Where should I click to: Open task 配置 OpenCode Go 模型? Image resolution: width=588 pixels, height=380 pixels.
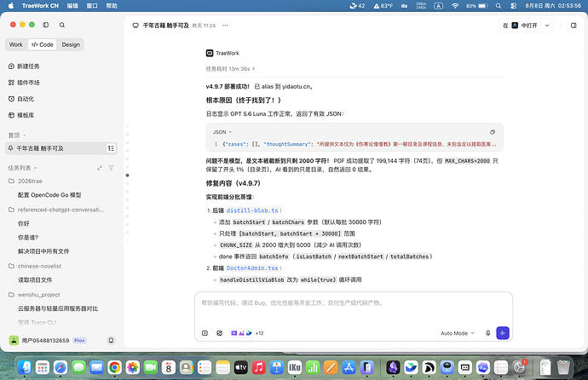pos(49,195)
